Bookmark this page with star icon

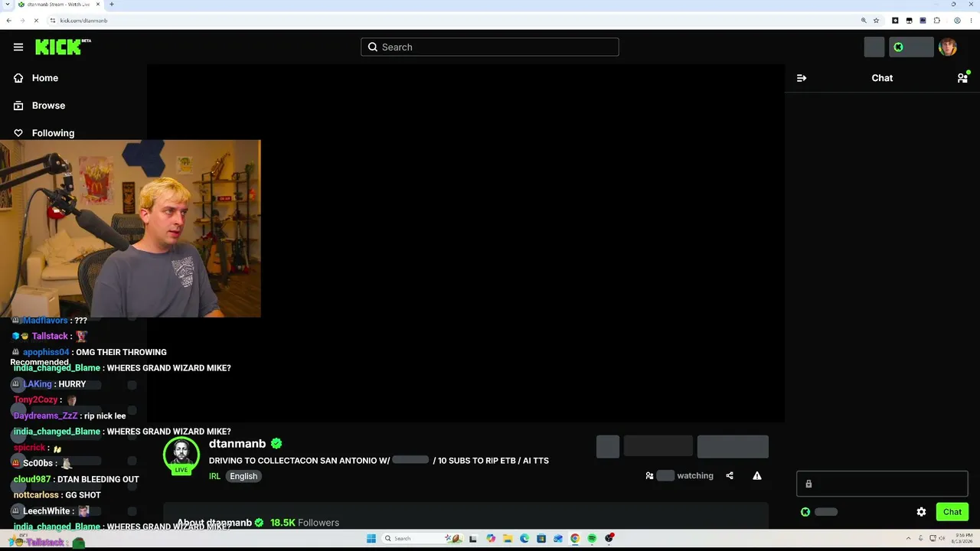[876, 21]
